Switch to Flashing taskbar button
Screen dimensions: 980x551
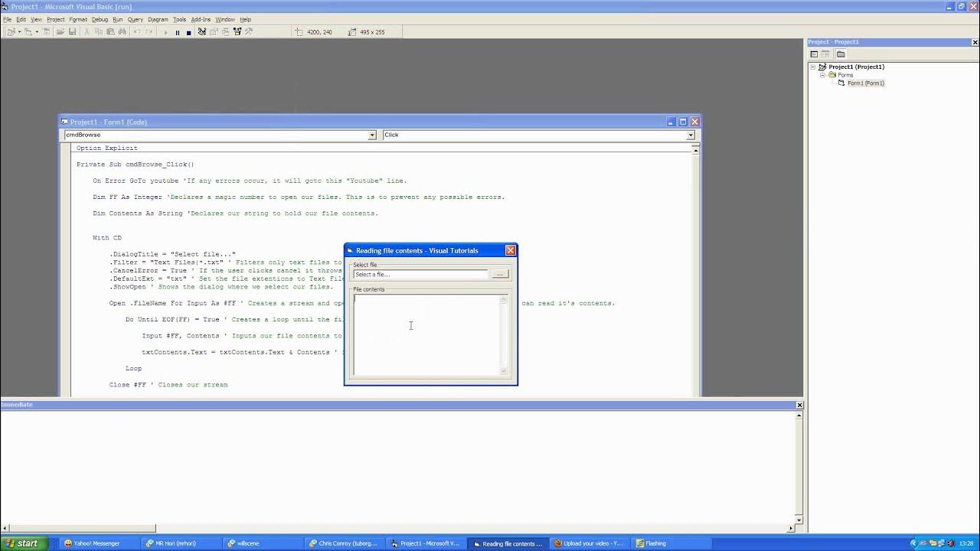(x=670, y=543)
